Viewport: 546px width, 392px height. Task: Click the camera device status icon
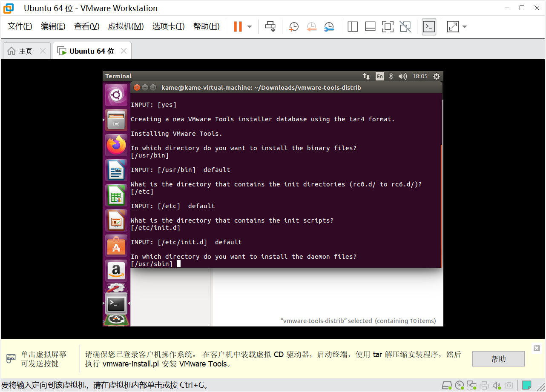click(509, 386)
